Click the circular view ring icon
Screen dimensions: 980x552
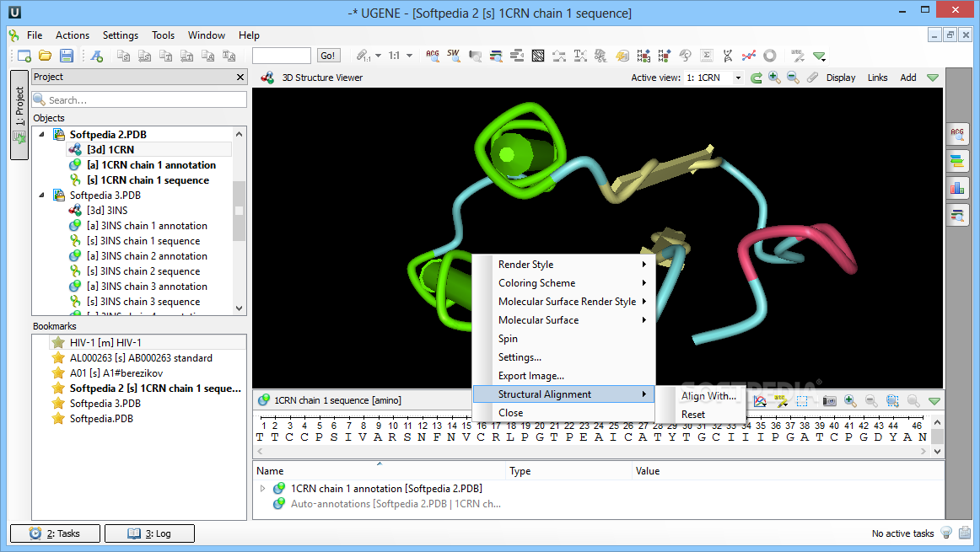pos(770,56)
